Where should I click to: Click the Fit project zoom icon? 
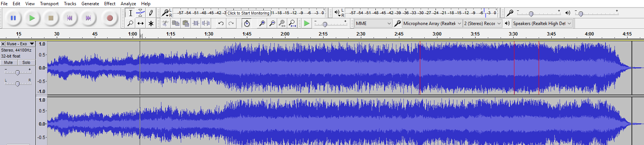pyautogui.click(x=292, y=23)
